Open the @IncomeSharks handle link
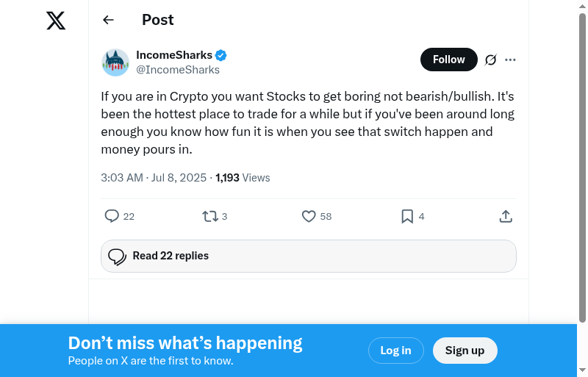 (x=178, y=70)
